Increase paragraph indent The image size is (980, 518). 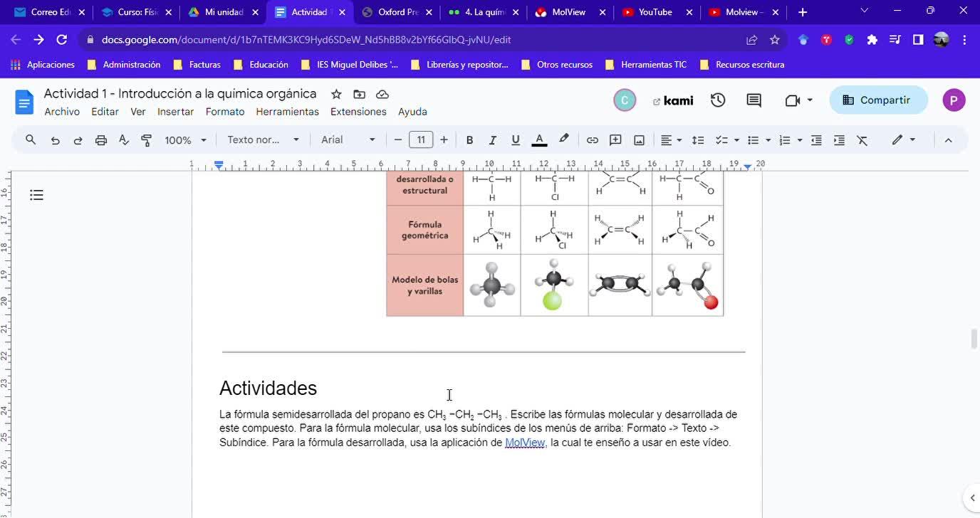(x=839, y=140)
